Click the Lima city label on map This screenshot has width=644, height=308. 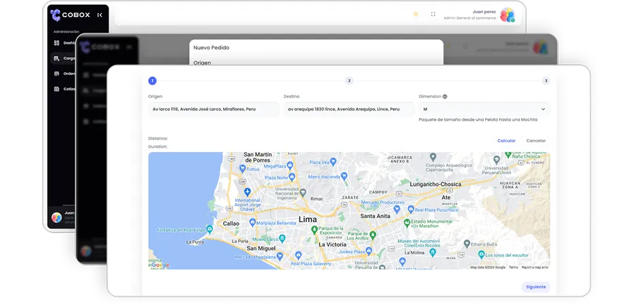(x=308, y=219)
